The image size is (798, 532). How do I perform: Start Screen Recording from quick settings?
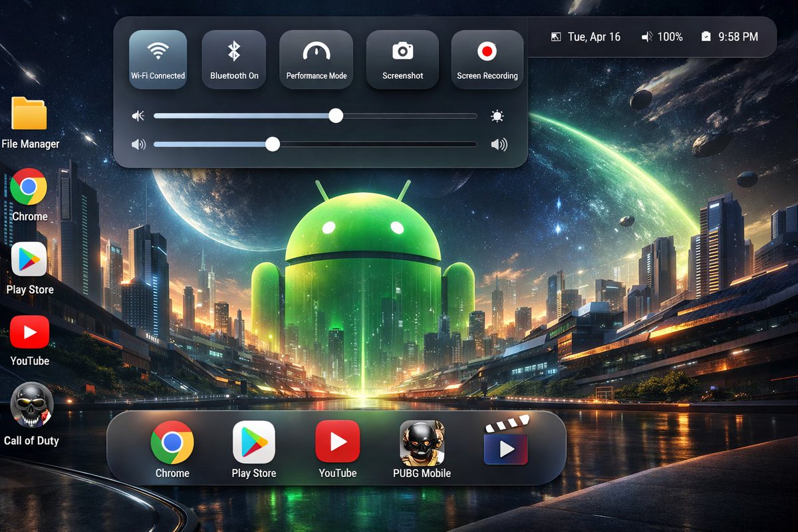point(487,59)
